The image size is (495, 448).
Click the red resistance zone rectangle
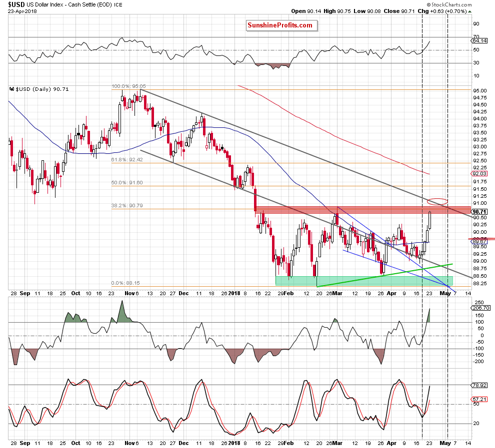pos(363,210)
